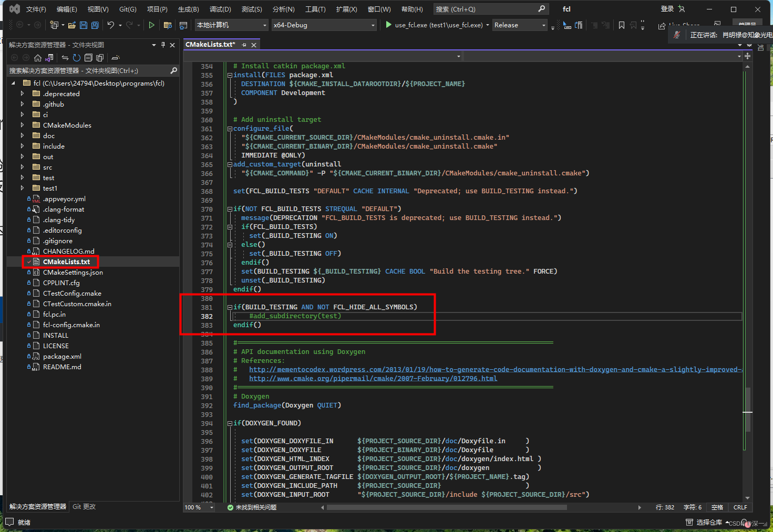Image resolution: width=773 pixels, height=532 pixels.
Task: Select the Save All files icon
Action: tap(95, 25)
